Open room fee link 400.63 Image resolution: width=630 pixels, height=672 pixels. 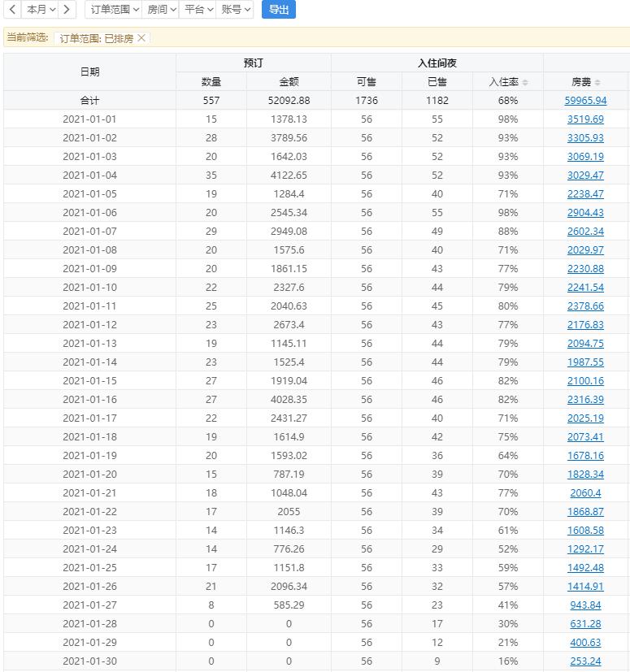coord(585,643)
